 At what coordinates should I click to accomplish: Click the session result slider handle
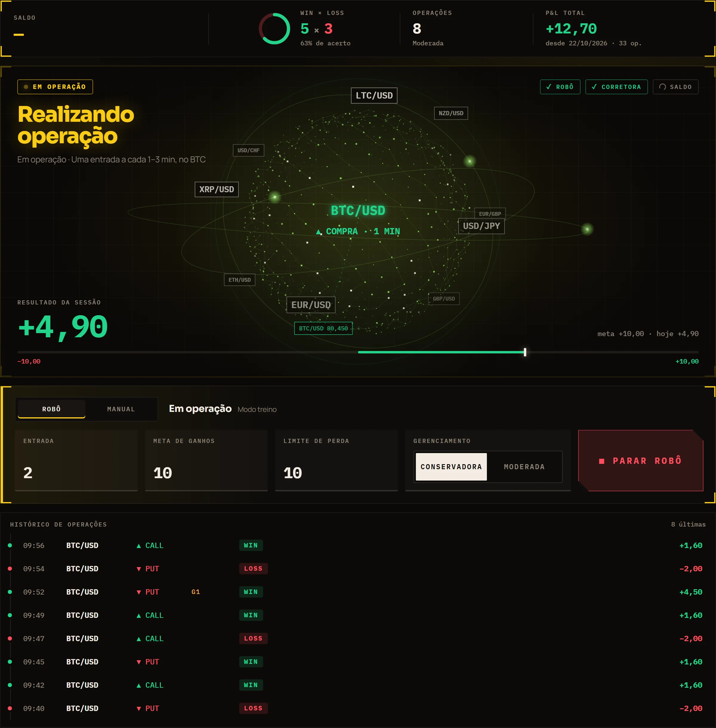525,352
